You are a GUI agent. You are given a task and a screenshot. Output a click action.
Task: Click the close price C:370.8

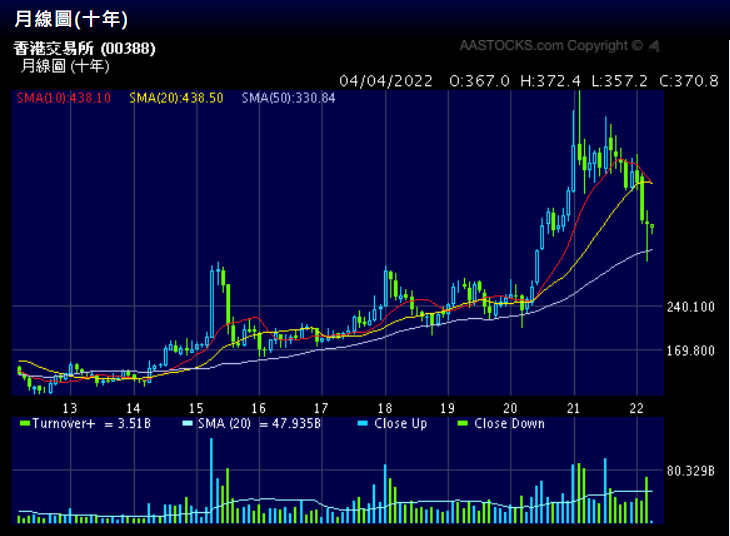pyautogui.click(x=689, y=81)
